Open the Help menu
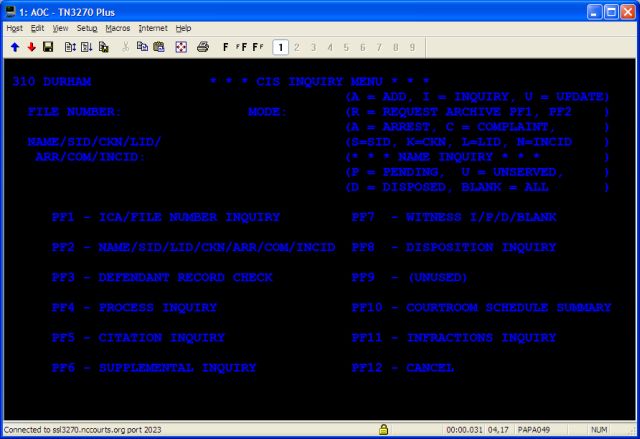 pos(183,28)
